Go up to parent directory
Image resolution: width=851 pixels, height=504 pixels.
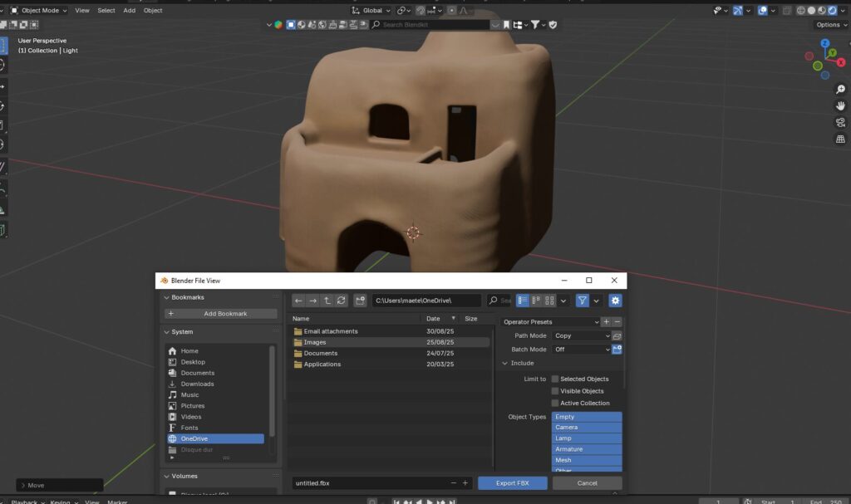click(327, 301)
